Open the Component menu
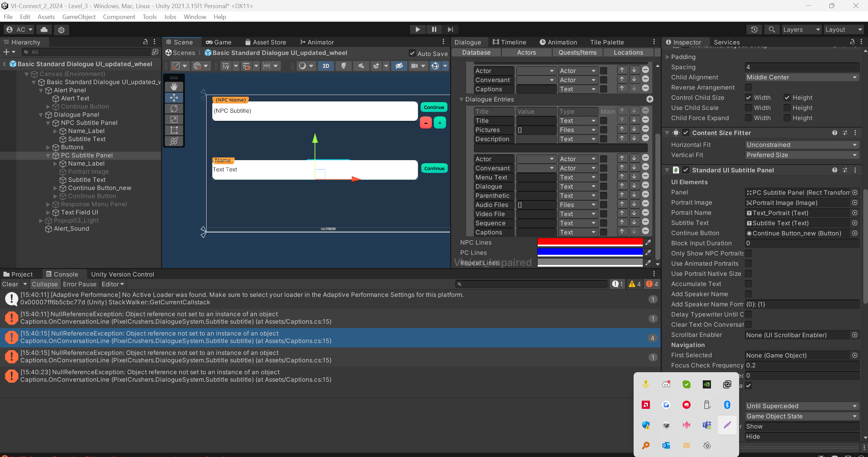The height and width of the screenshot is (457, 868). point(119,17)
